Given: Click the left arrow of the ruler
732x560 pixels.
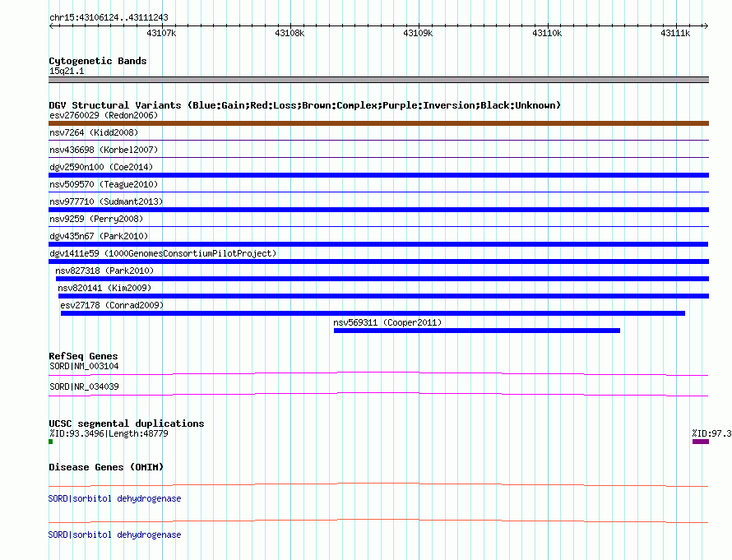Looking at the screenshot, I should (51, 25).
